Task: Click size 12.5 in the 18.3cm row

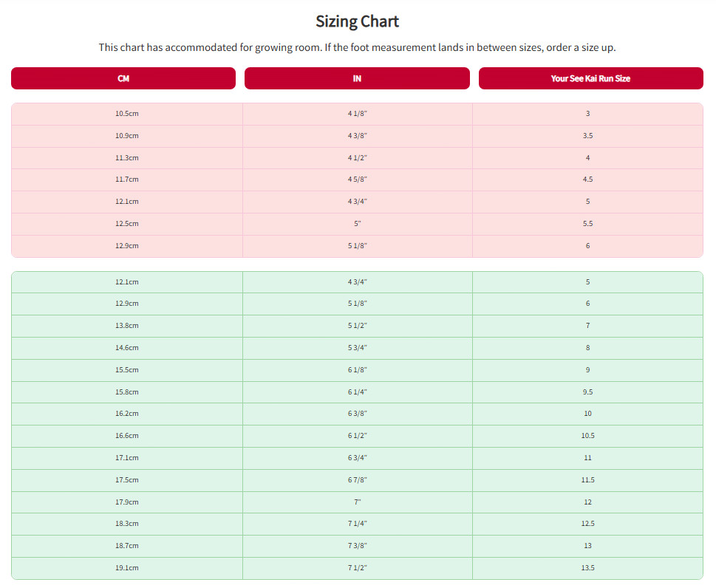Action: 587,524
